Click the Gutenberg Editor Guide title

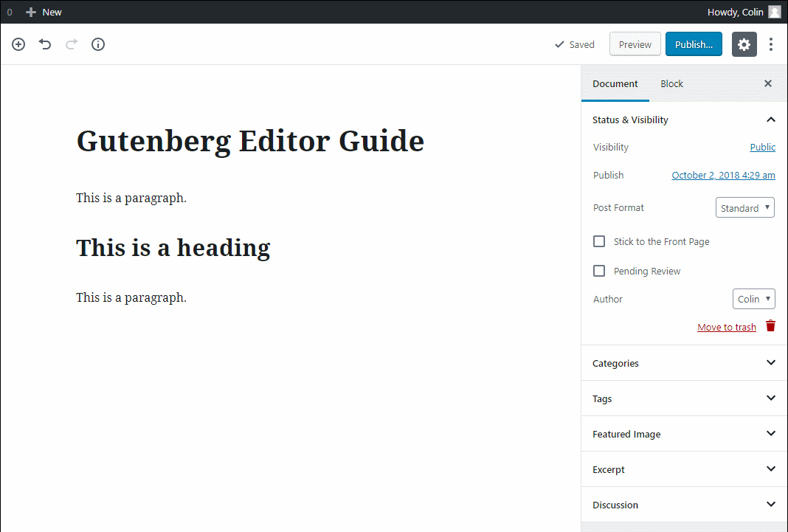250,142
